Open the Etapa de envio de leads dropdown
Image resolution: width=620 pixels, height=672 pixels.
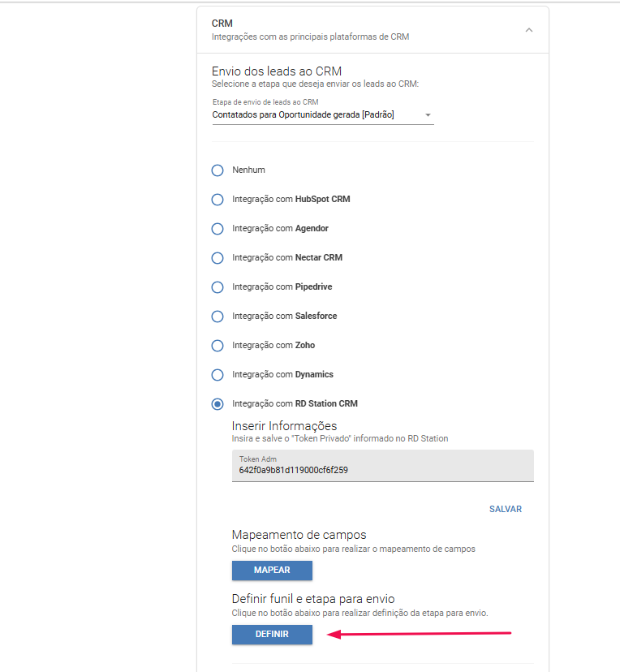coord(323,115)
